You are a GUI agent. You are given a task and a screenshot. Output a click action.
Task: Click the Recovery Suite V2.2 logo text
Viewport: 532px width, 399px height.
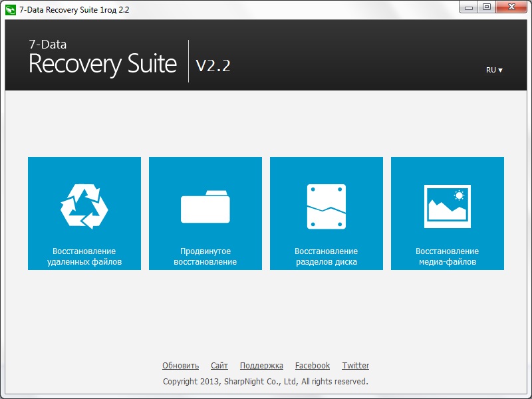(130, 60)
